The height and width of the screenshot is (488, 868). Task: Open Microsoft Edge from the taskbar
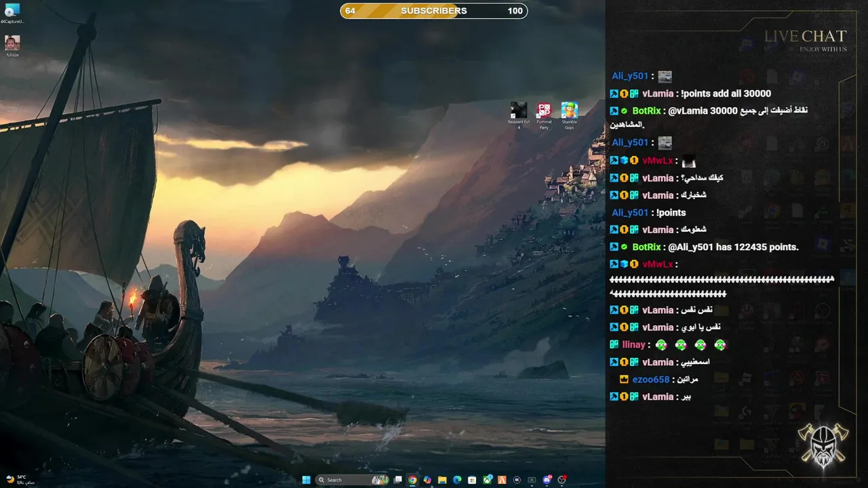(x=457, y=480)
